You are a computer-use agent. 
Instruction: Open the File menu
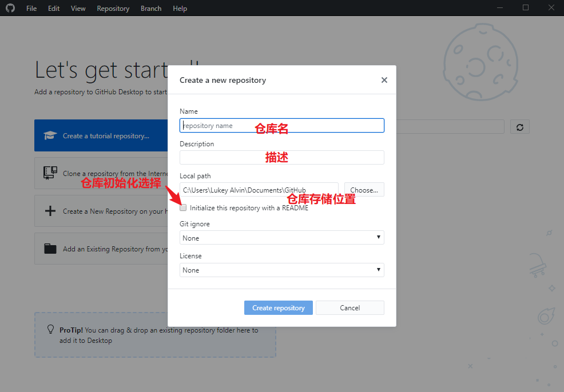[31, 8]
